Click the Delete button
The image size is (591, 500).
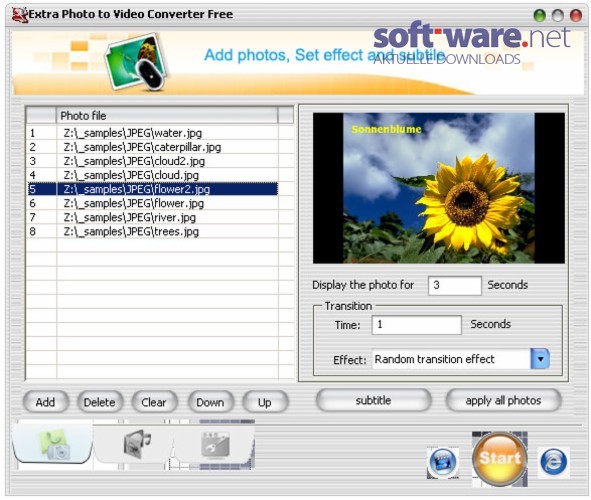100,402
